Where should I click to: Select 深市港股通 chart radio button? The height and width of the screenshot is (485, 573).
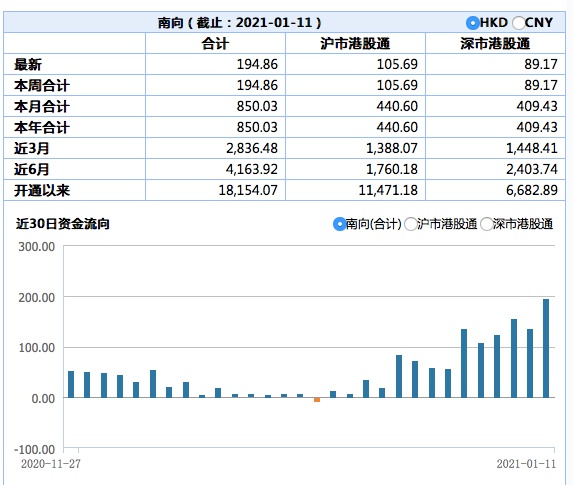tap(486, 224)
